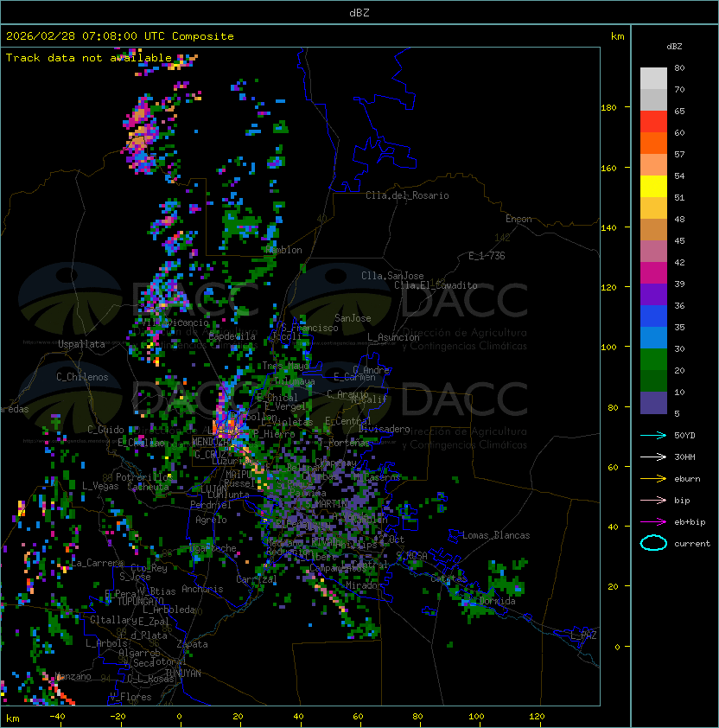Click the '50YD' legend label
The width and height of the screenshot is (719, 728).
pyautogui.click(x=684, y=435)
